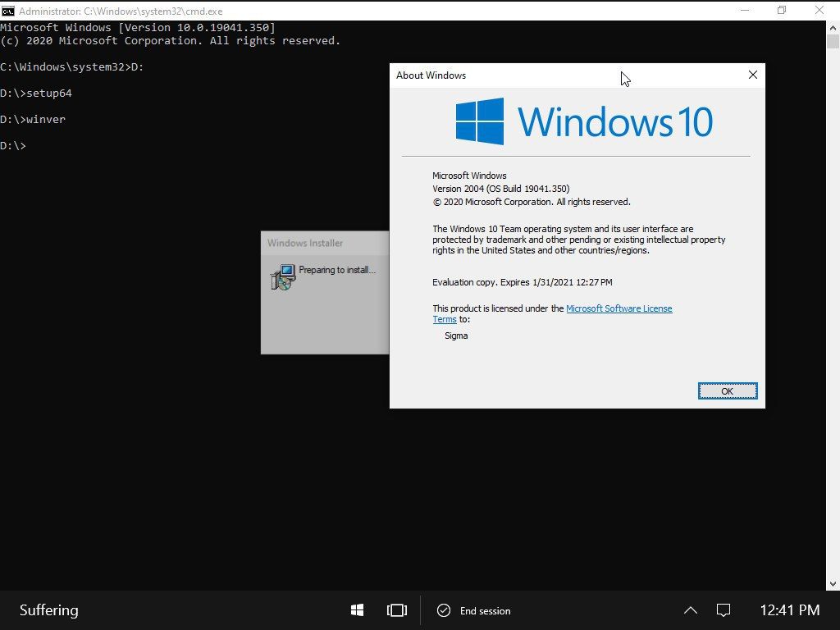
Task: Click Version 2004 OS Build text
Action: pos(501,189)
